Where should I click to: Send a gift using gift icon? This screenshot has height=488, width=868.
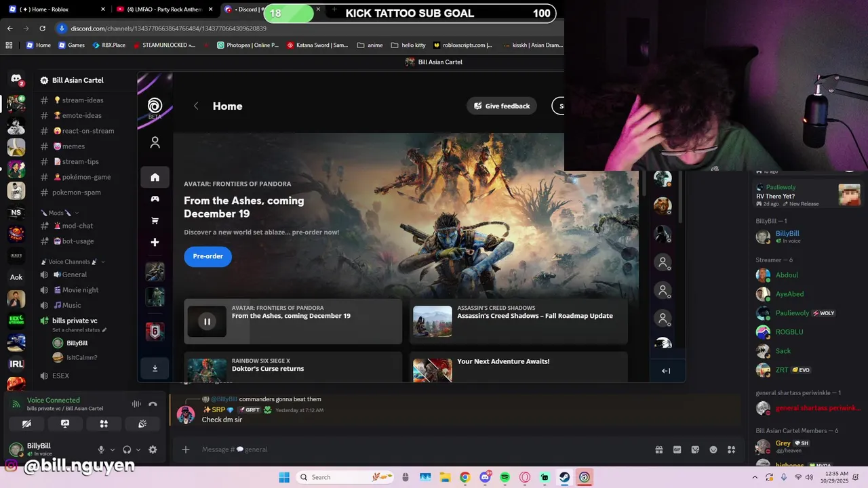point(658,449)
